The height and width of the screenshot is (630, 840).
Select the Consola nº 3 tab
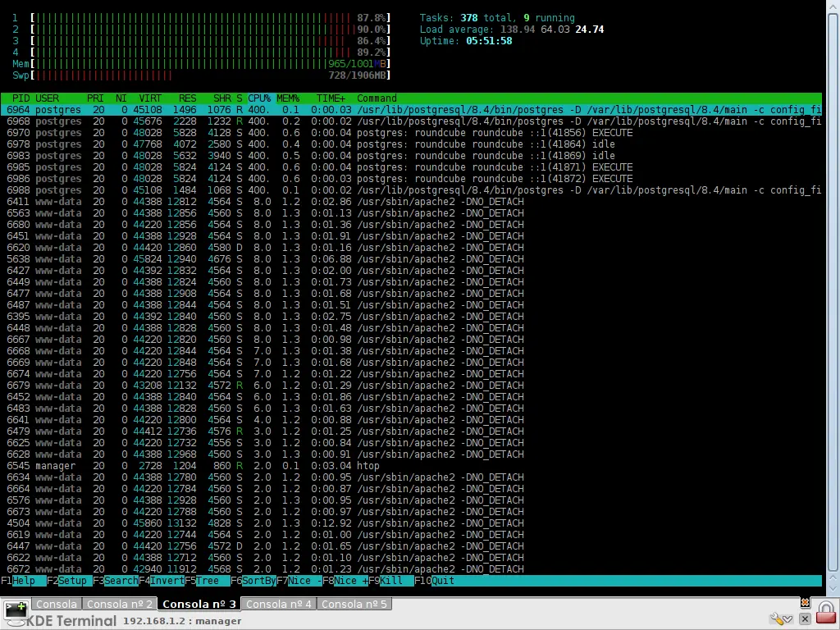[x=199, y=604]
